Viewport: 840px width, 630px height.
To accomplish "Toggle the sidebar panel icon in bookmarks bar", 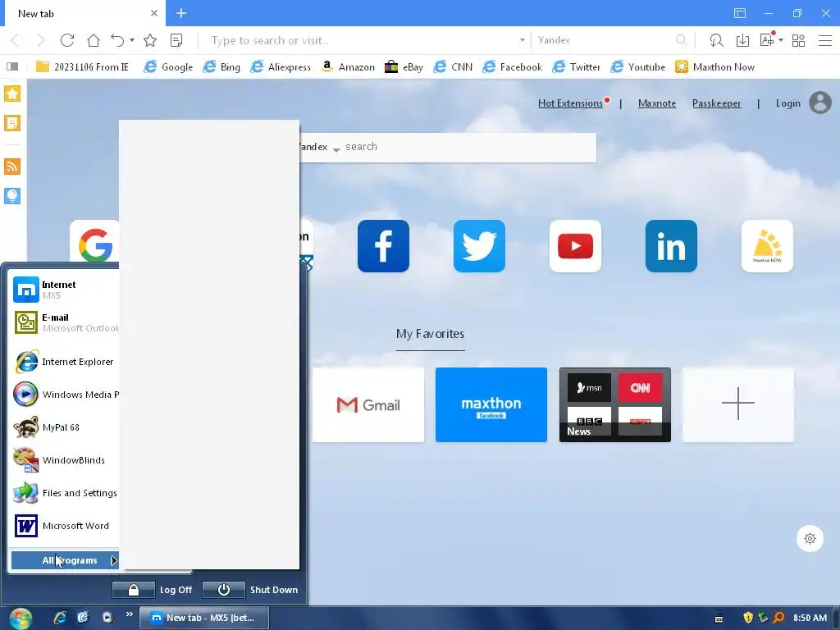I will 12,66.
